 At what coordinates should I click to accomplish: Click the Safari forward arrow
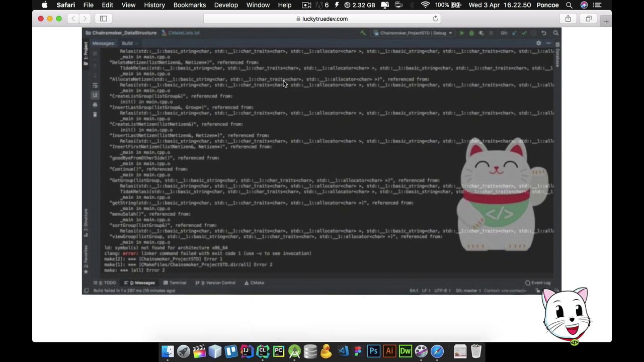pos(85,19)
